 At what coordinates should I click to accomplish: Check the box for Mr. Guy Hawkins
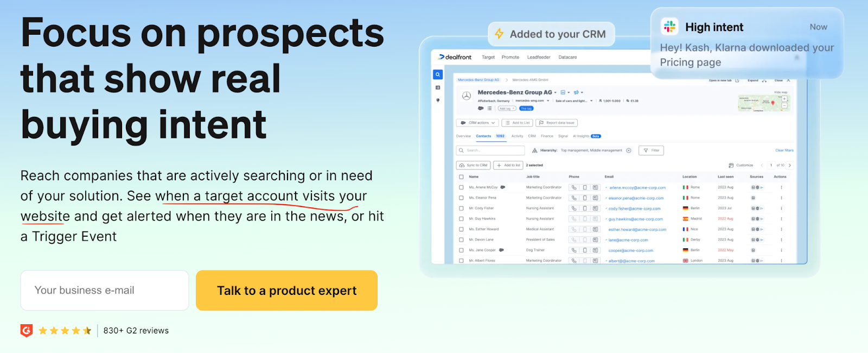coord(461,219)
